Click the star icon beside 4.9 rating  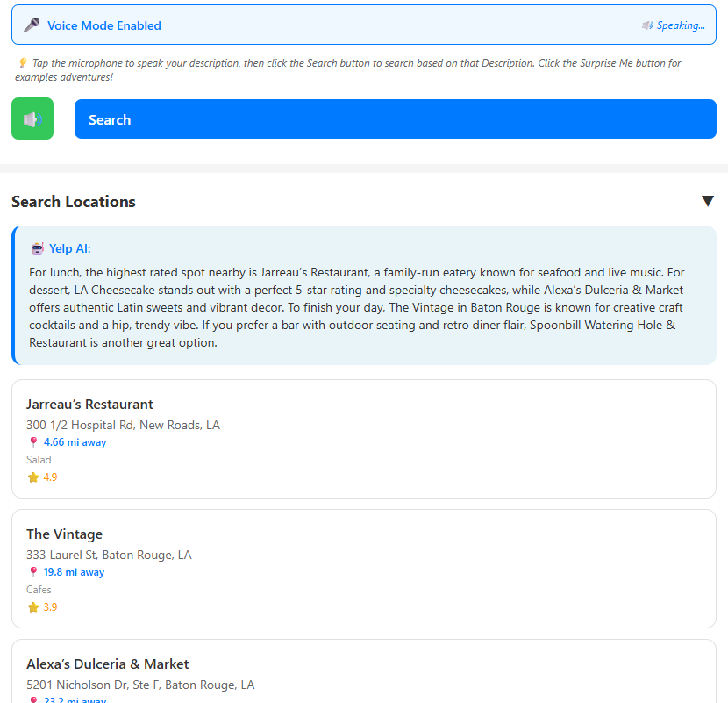[x=33, y=477]
